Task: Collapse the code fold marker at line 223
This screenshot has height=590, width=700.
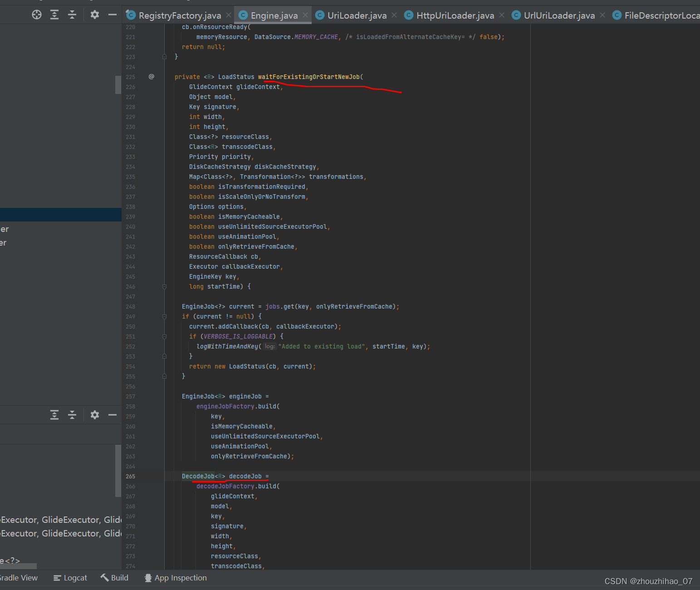Action: (x=164, y=57)
